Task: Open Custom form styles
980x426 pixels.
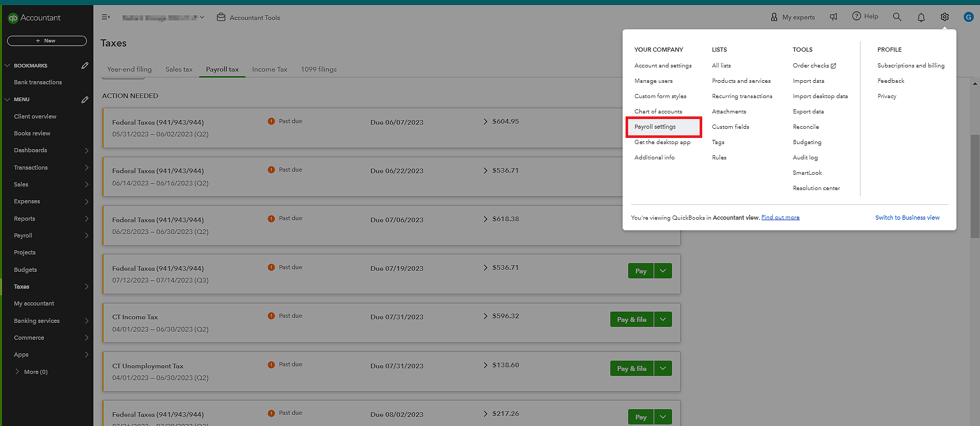Action: point(660,96)
